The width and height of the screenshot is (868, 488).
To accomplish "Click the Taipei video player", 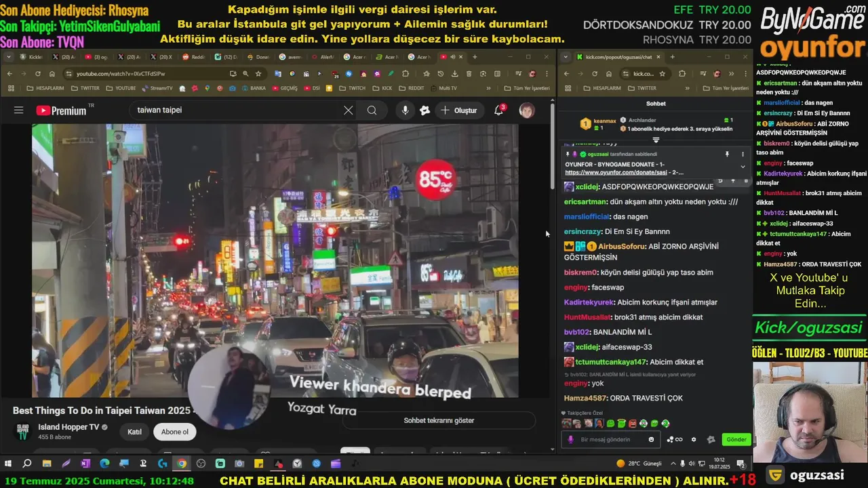I will (x=275, y=261).
